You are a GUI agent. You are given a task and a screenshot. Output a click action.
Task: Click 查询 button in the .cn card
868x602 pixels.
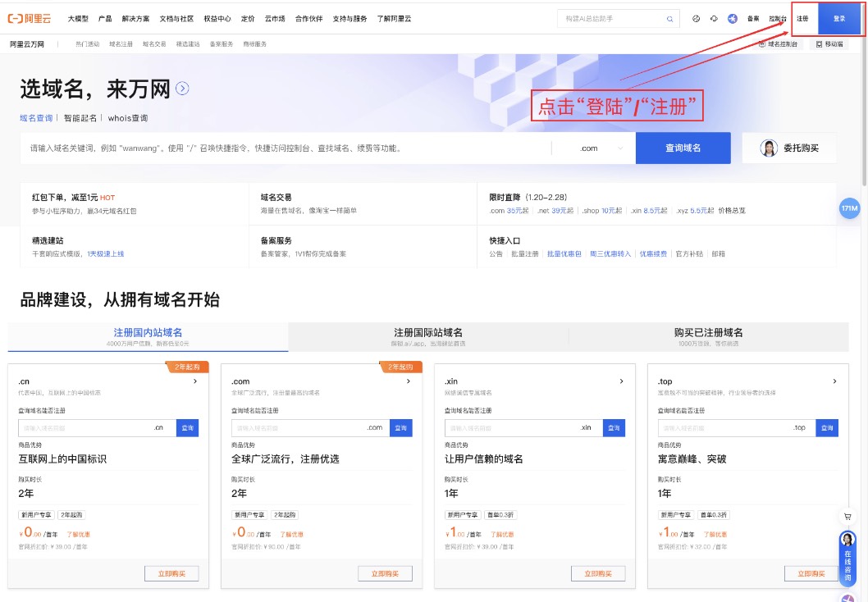click(x=188, y=427)
